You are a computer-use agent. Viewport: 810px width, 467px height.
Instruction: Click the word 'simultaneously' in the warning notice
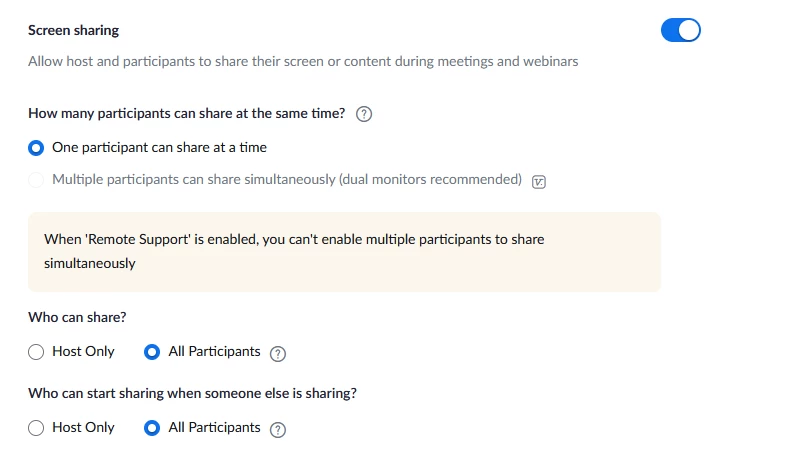[x=89, y=264]
